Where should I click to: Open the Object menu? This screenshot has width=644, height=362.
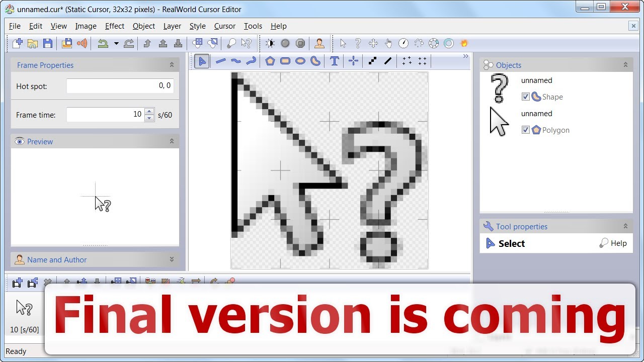(x=144, y=26)
